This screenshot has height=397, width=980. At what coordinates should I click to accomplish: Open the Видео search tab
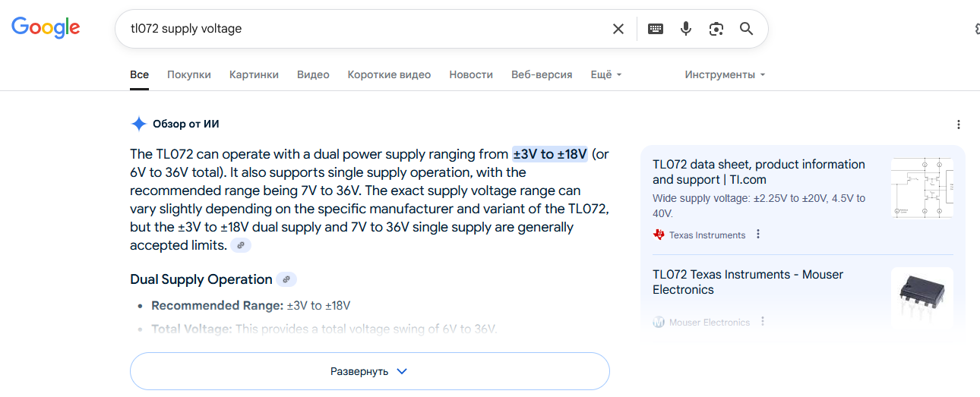(313, 74)
